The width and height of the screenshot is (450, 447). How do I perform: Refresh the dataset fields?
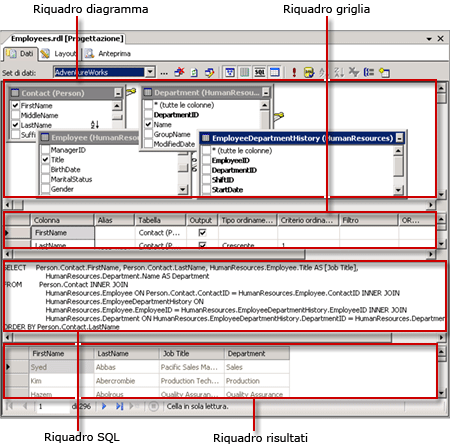pos(194,72)
